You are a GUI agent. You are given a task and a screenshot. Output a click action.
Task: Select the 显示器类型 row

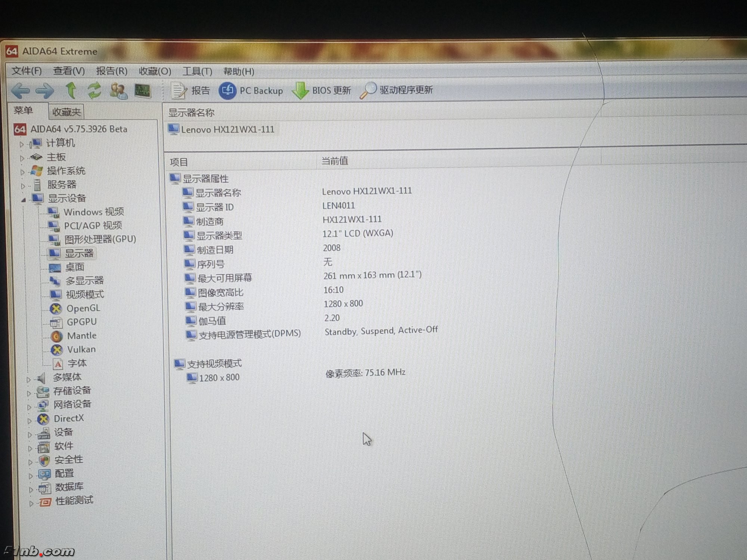click(288, 234)
